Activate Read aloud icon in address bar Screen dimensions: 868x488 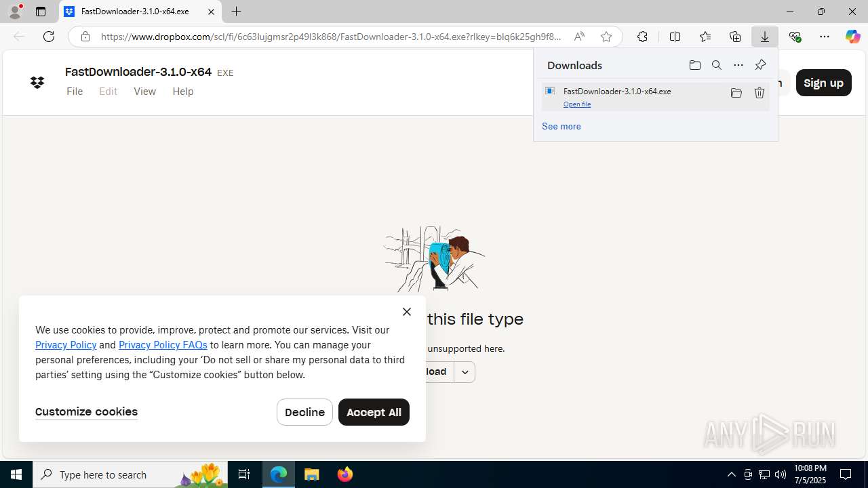579,37
